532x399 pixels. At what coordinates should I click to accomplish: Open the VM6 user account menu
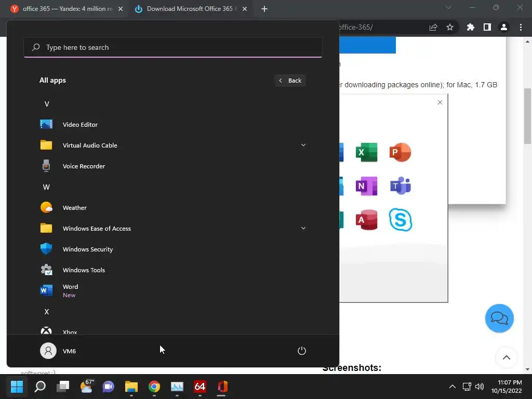tap(58, 351)
